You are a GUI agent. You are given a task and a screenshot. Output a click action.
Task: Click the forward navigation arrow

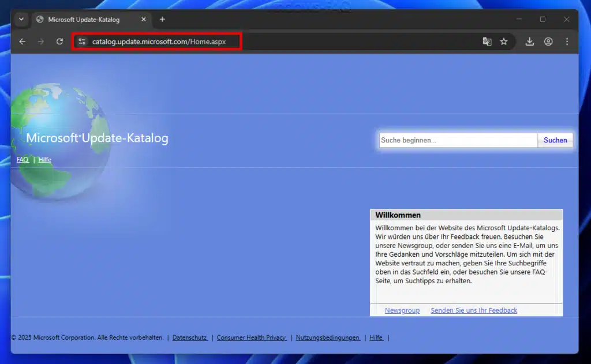pyautogui.click(x=41, y=41)
